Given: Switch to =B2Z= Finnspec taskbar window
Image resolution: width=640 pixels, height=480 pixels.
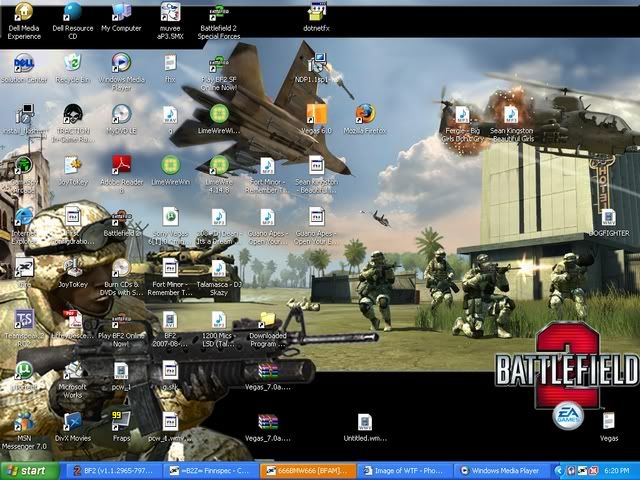Looking at the screenshot, I should [x=211, y=471].
